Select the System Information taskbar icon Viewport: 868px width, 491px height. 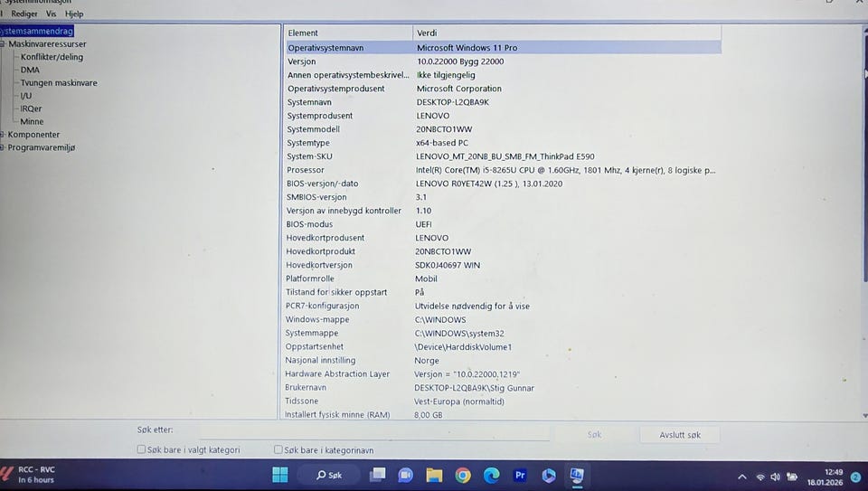tap(577, 475)
